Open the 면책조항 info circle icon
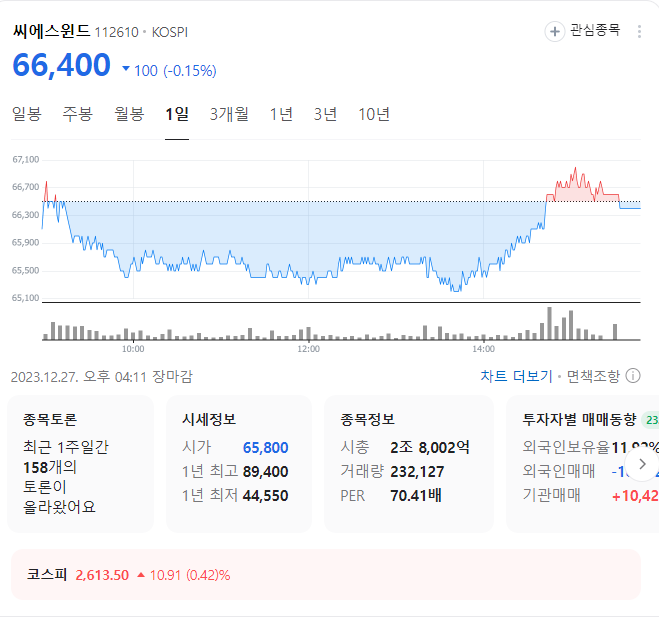659x618 pixels. [633, 376]
